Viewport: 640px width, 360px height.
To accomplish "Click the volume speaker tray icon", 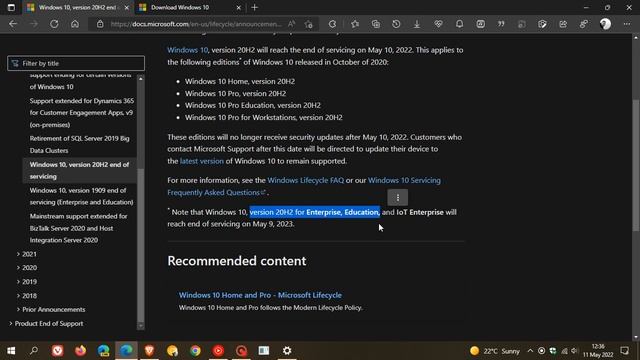I will click(x=574, y=351).
